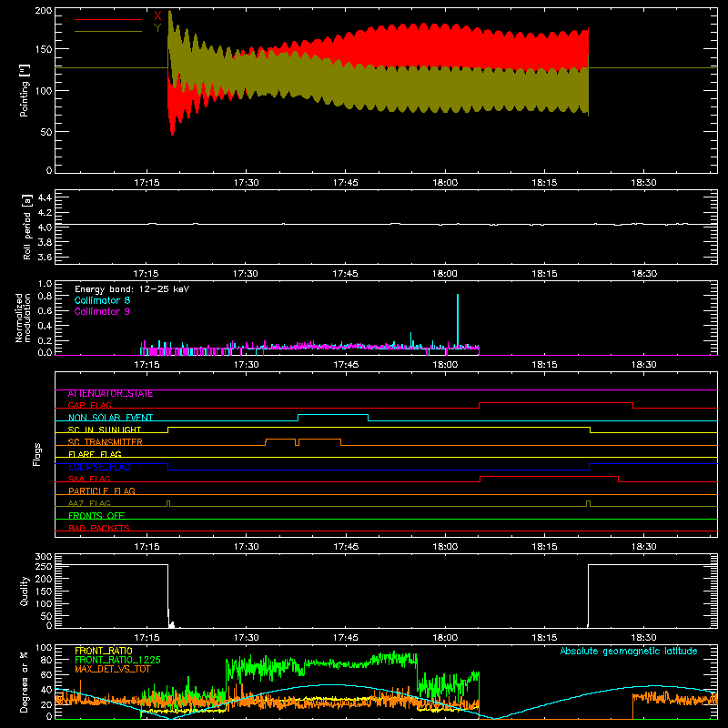Image resolution: width=728 pixels, height=728 pixels.
Task: Click the 3.6 tick on Roll period axis
Action: click(45, 258)
